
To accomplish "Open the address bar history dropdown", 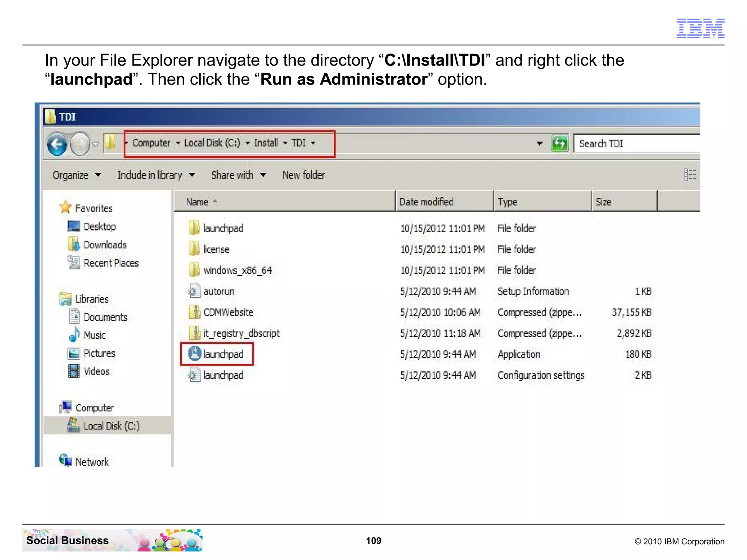I will (x=539, y=144).
